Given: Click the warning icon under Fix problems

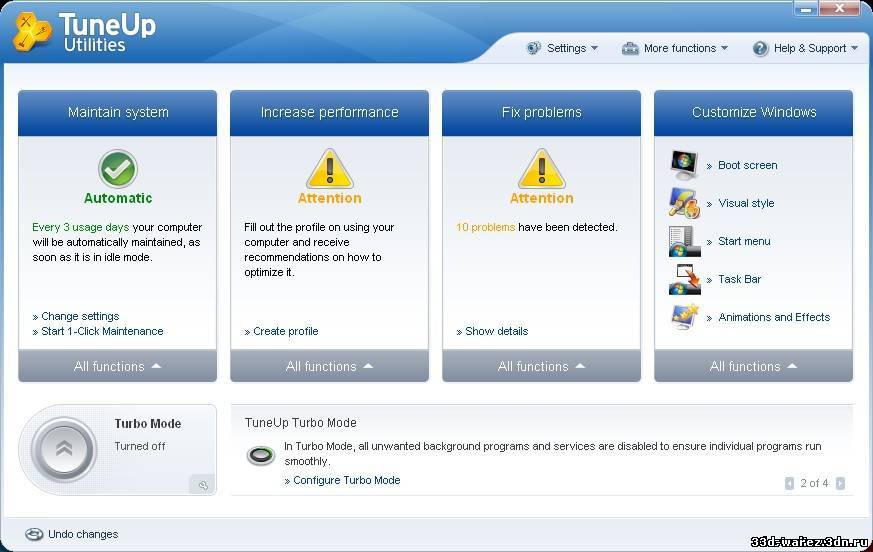Looking at the screenshot, I should point(542,168).
